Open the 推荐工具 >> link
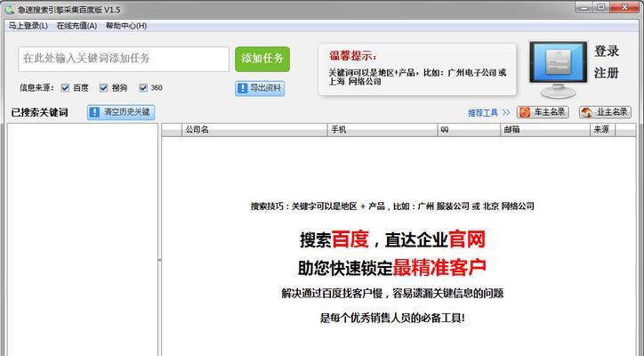 pyautogui.click(x=488, y=113)
